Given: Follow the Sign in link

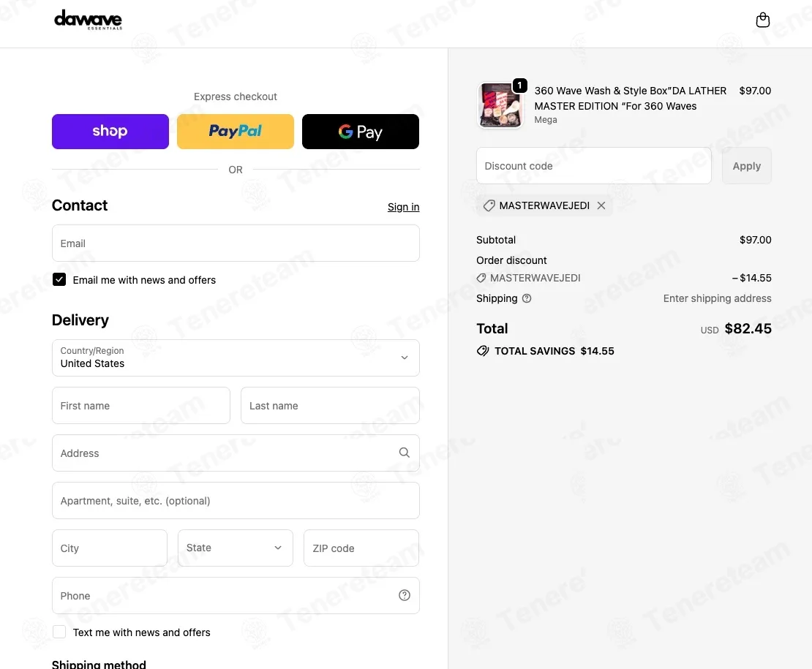Looking at the screenshot, I should point(403,207).
